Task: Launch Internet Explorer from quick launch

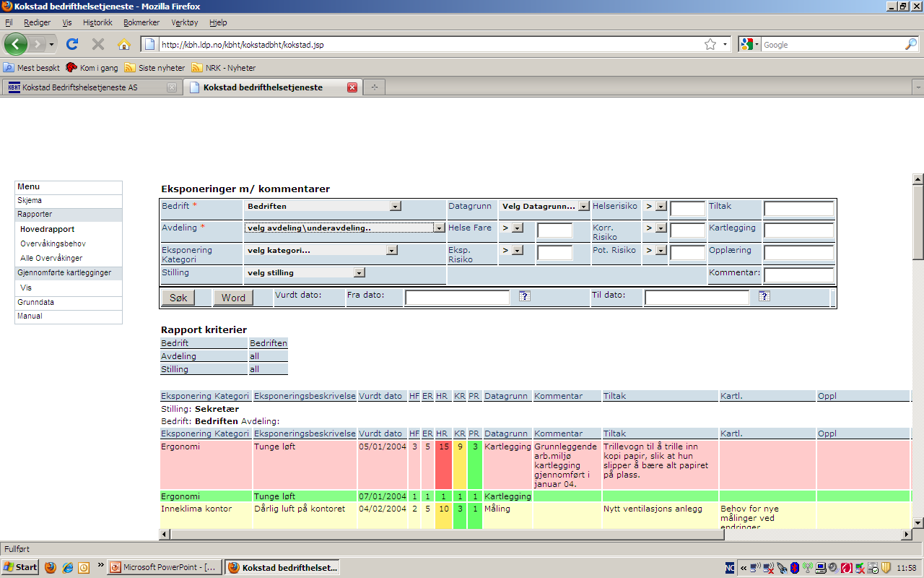Action: (x=67, y=567)
